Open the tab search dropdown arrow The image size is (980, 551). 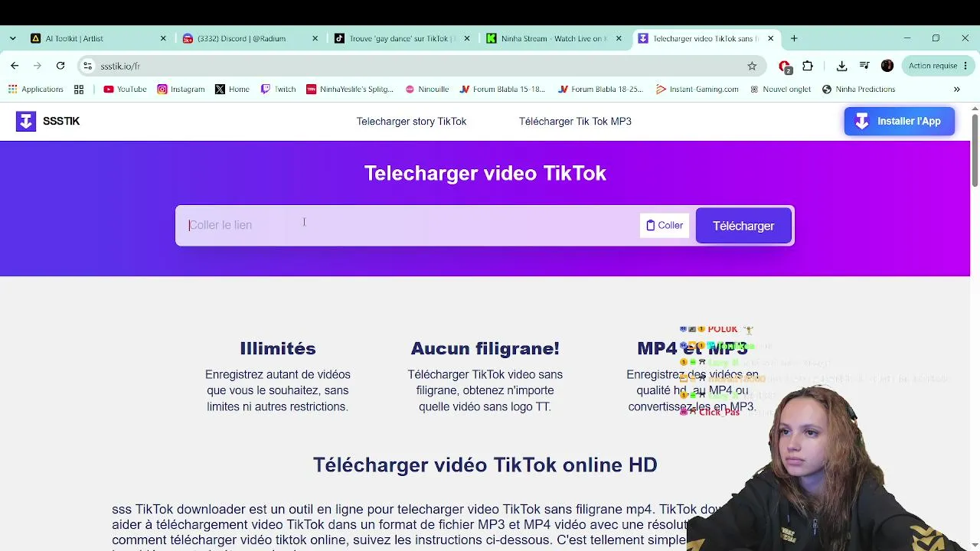click(12, 38)
